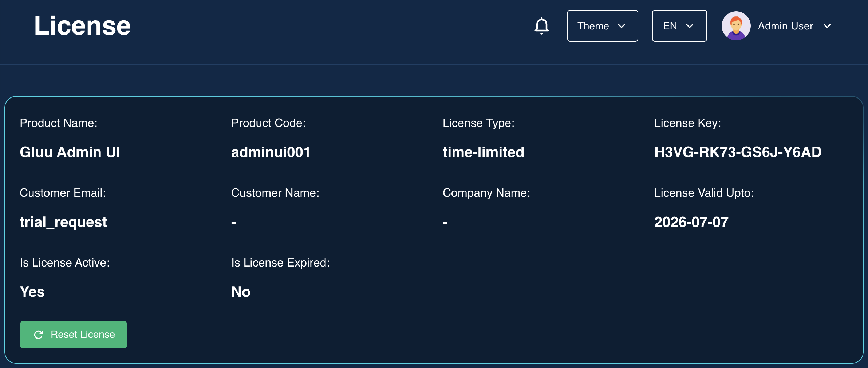Click the license type time-limited
Viewport: 868px width, 368px height.
[x=483, y=152]
